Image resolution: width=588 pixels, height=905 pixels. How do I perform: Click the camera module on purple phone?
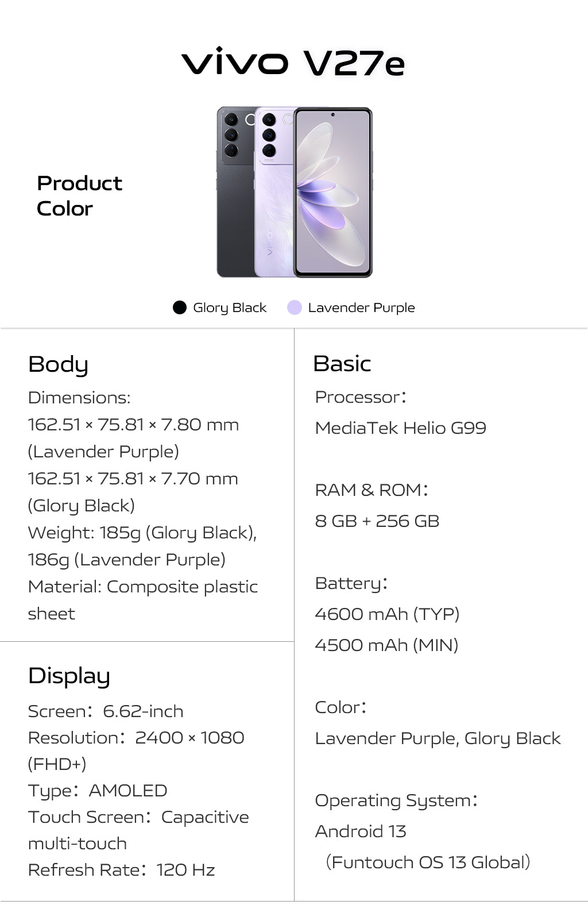click(269, 135)
